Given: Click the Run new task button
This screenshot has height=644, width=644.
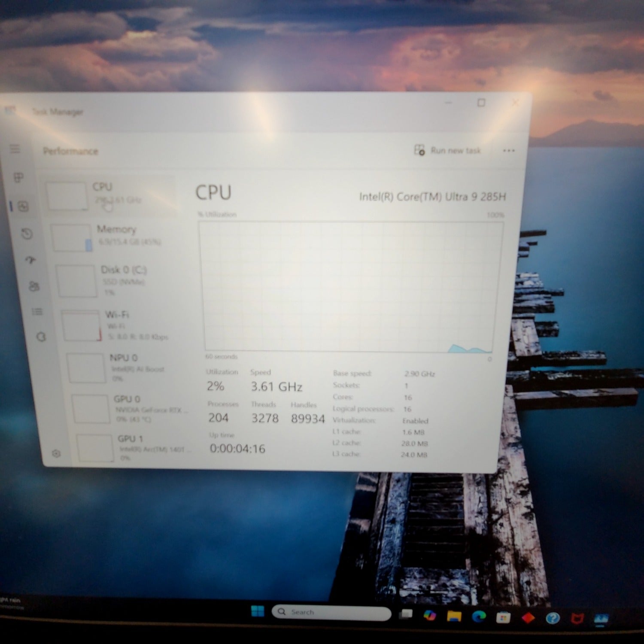Looking at the screenshot, I should tap(449, 151).
